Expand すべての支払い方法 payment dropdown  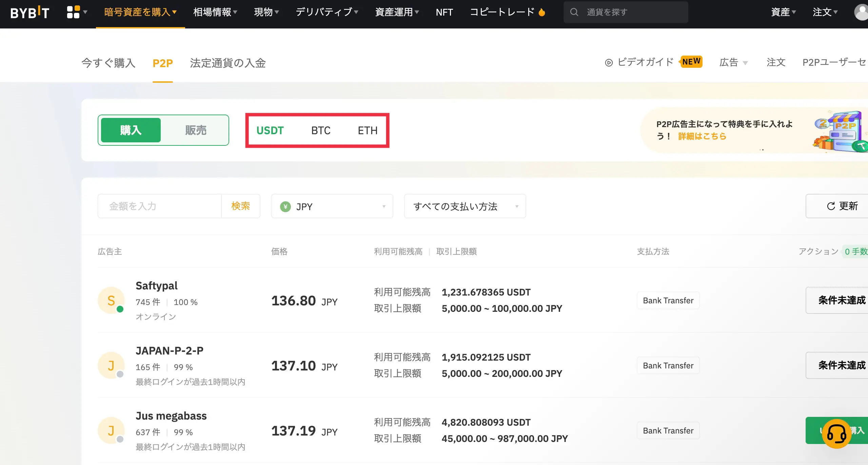pyautogui.click(x=465, y=206)
